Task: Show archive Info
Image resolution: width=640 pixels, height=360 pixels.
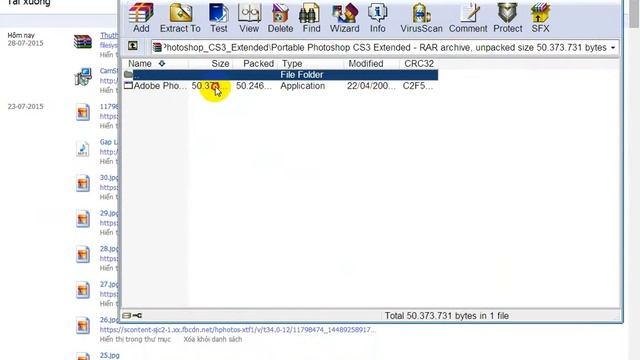Action: 378,18
